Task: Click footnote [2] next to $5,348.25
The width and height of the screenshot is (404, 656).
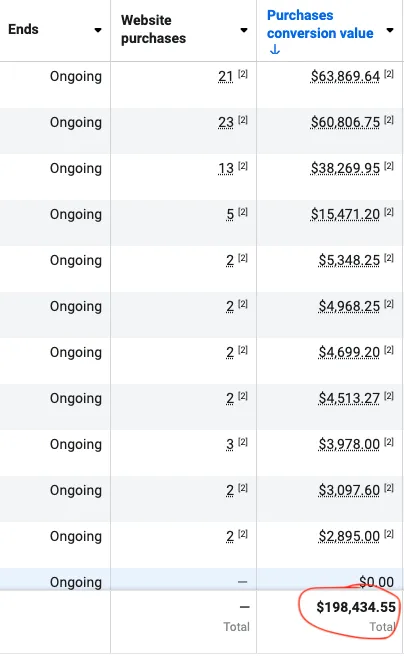Action: point(389,258)
